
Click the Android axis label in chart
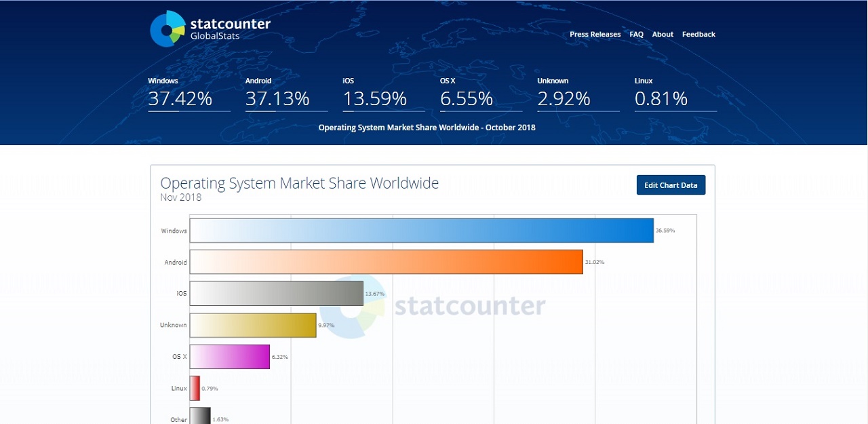point(176,263)
